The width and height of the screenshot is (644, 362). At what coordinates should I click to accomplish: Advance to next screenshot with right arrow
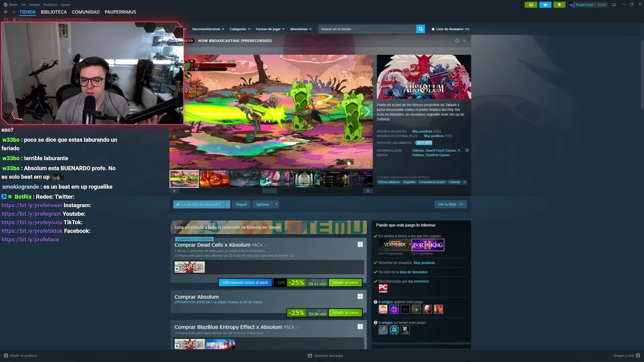coord(368,191)
